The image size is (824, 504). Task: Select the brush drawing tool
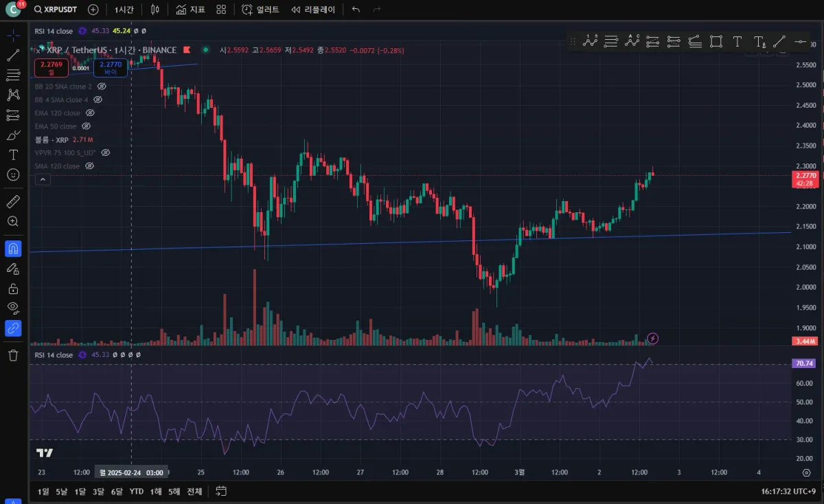[x=13, y=135]
